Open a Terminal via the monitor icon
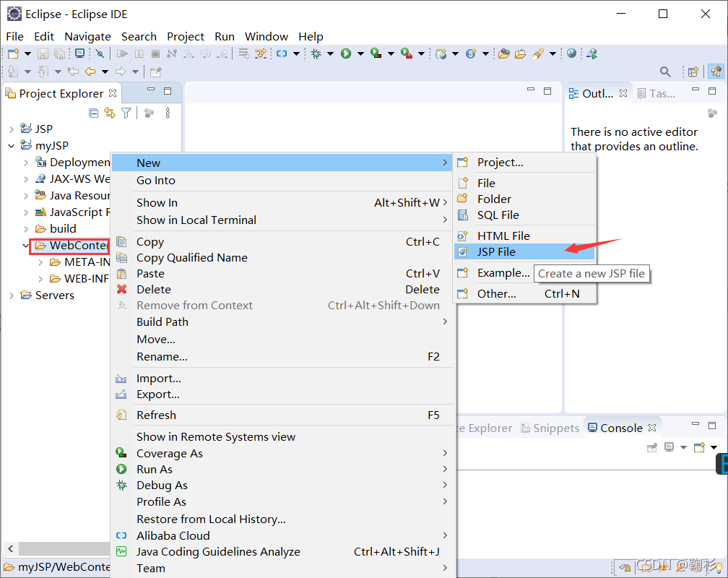This screenshot has height=578, width=728. 80,53
